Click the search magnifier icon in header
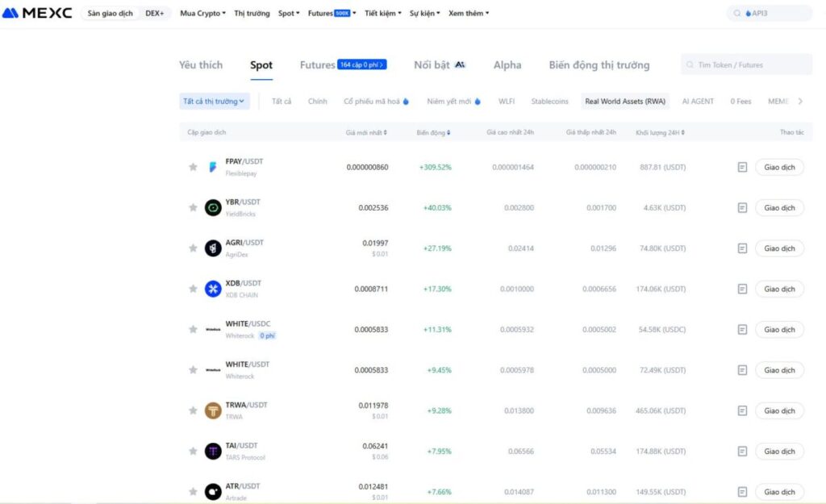This screenshot has height=504, width=826. (x=737, y=13)
